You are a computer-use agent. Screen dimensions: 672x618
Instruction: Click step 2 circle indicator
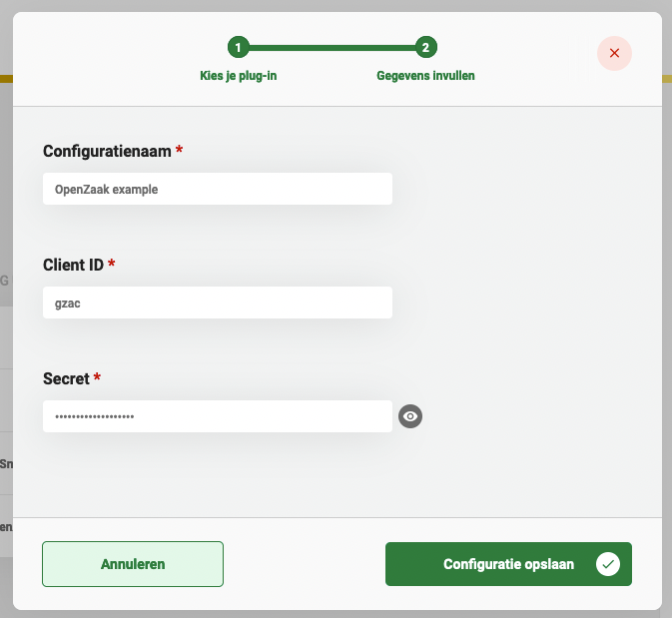point(426,47)
